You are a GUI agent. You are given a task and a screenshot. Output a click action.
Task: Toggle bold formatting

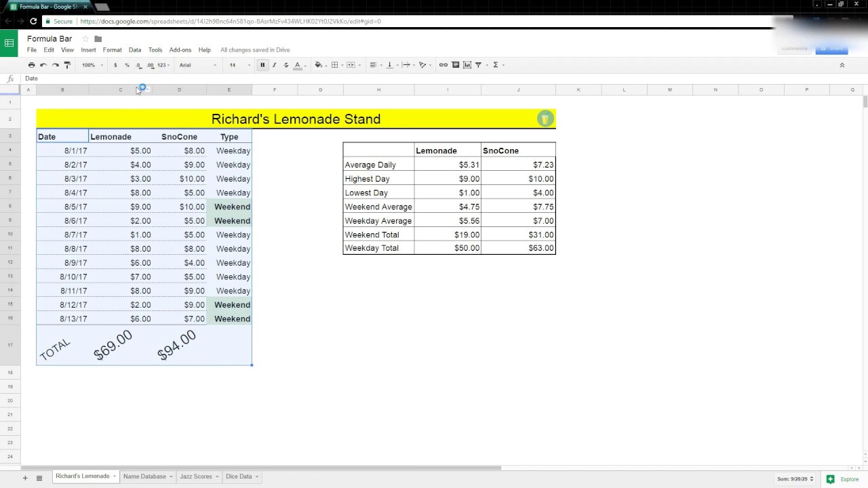click(x=262, y=65)
